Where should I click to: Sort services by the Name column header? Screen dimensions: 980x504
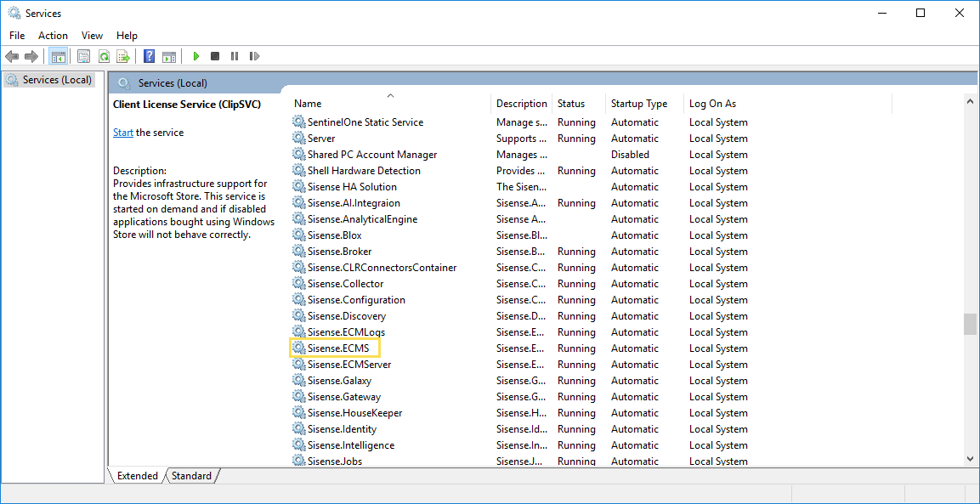point(390,103)
